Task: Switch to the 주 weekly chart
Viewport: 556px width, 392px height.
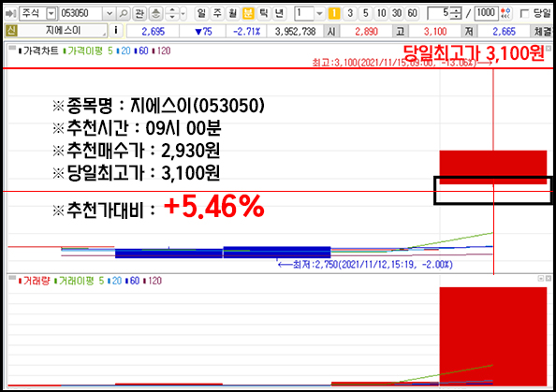Action: (x=217, y=14)
